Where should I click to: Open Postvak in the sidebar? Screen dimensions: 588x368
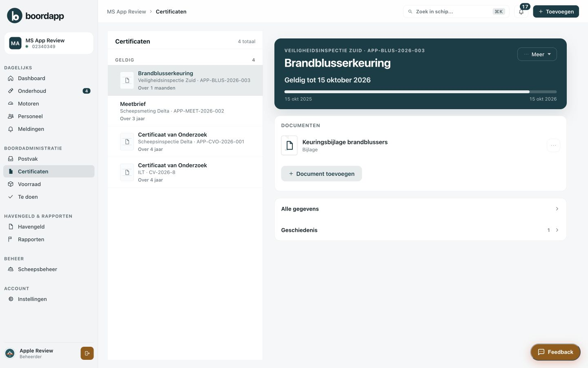[x=49, y=159]
